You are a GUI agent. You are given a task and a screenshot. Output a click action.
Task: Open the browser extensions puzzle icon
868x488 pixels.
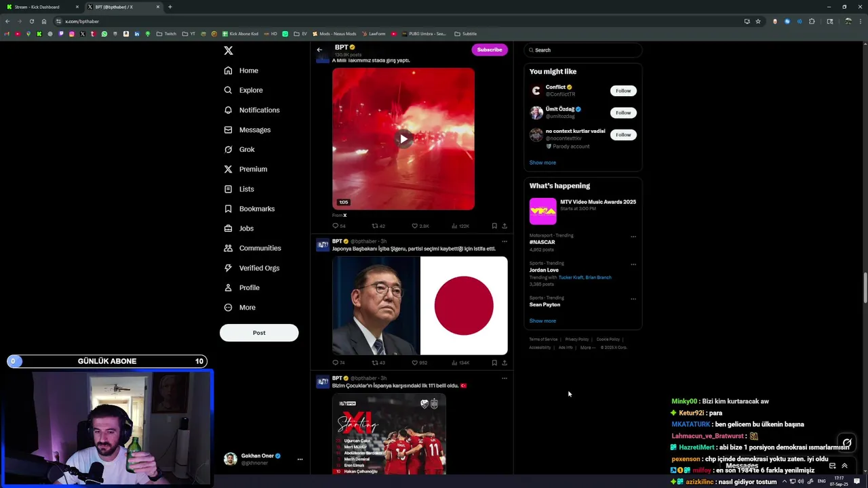pos(812,21)
